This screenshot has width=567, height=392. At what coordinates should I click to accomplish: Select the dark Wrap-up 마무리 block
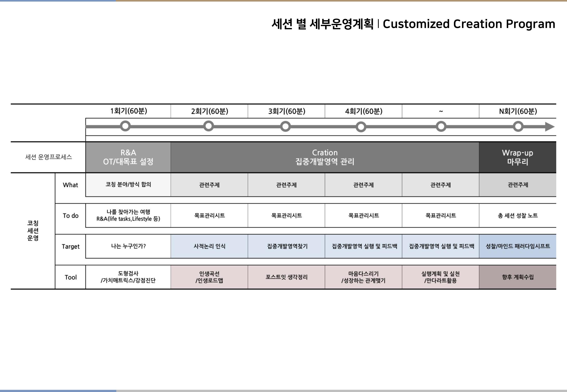517,157
